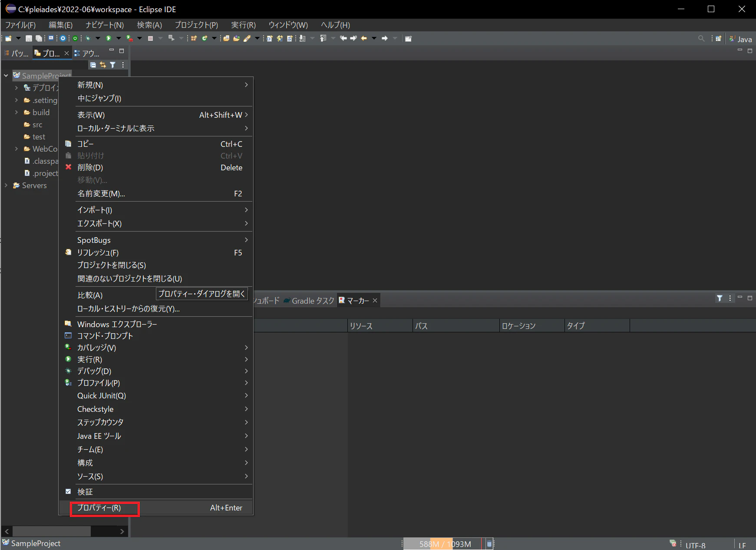
Task: Click Collapse All in Project Explorer
Action: [x=93, y=65]
